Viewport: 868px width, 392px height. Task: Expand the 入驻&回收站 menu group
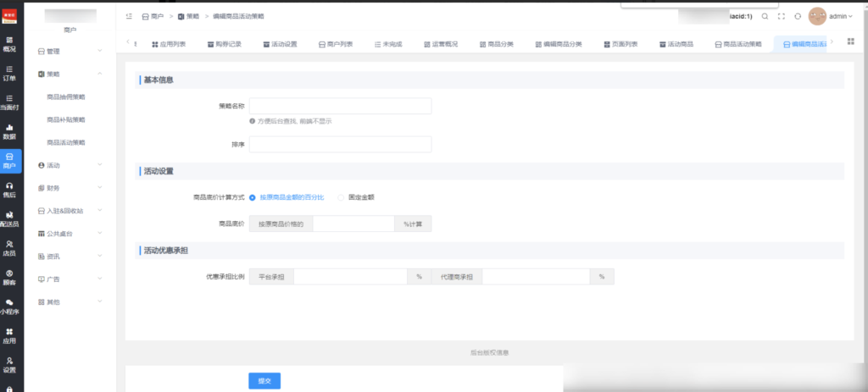coord(70,211)
